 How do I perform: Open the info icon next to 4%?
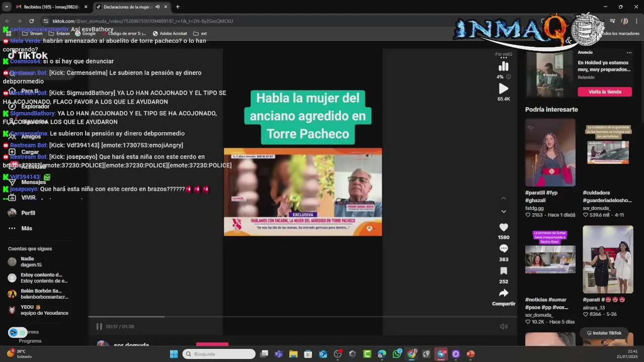click(x=508, y=77)
